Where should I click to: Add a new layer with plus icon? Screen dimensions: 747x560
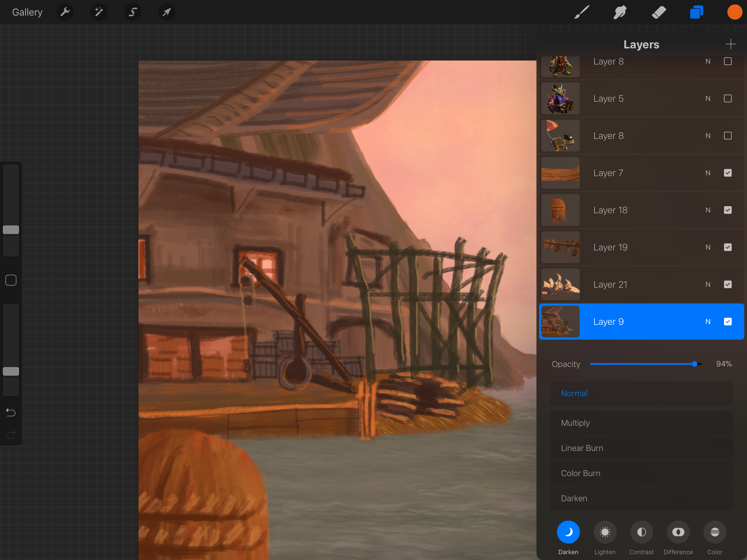730,44
